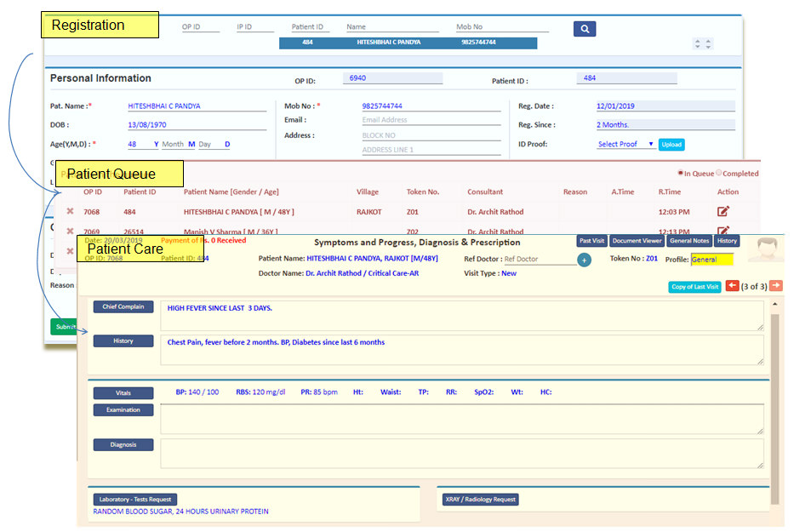Click the Diagnosis button
Image resolution: width=794 pixels, height=532 pixels.
coord(123,445)
